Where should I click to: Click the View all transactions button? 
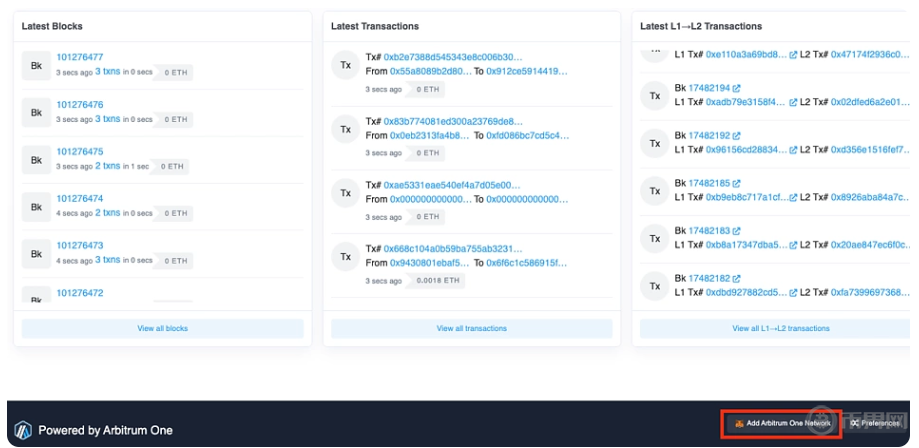(x=471, y=328)
